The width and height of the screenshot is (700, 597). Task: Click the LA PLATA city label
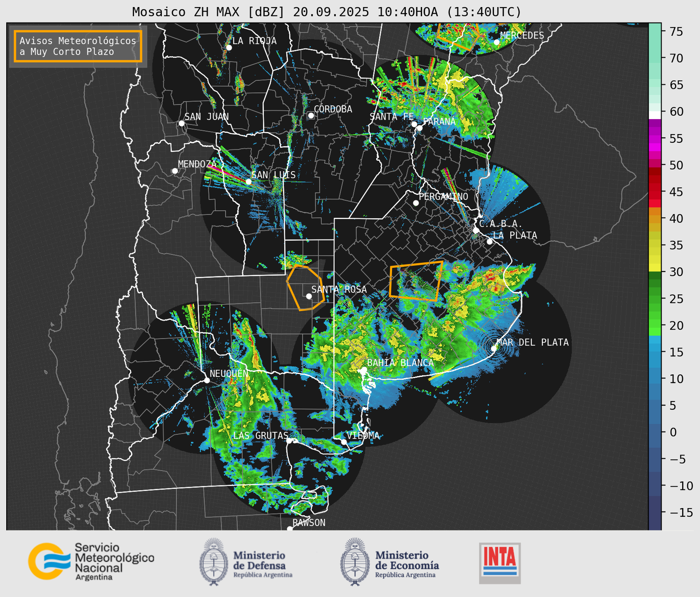[x=515, y=235]
